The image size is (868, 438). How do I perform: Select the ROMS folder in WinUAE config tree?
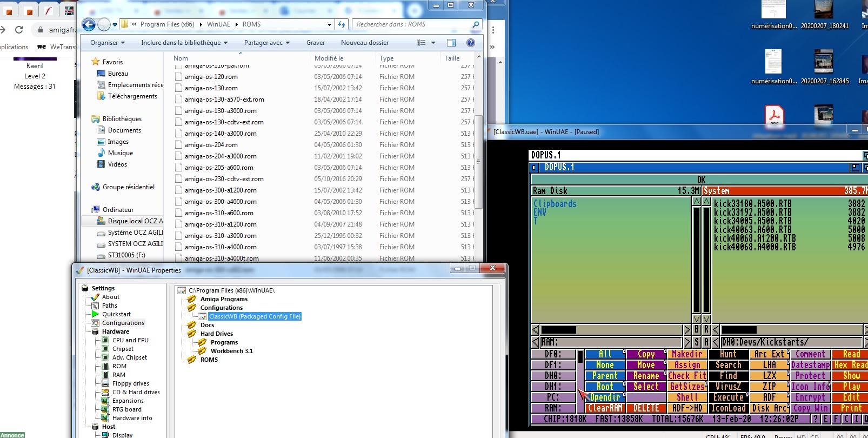pyautogui.click(x=209, y=360)
